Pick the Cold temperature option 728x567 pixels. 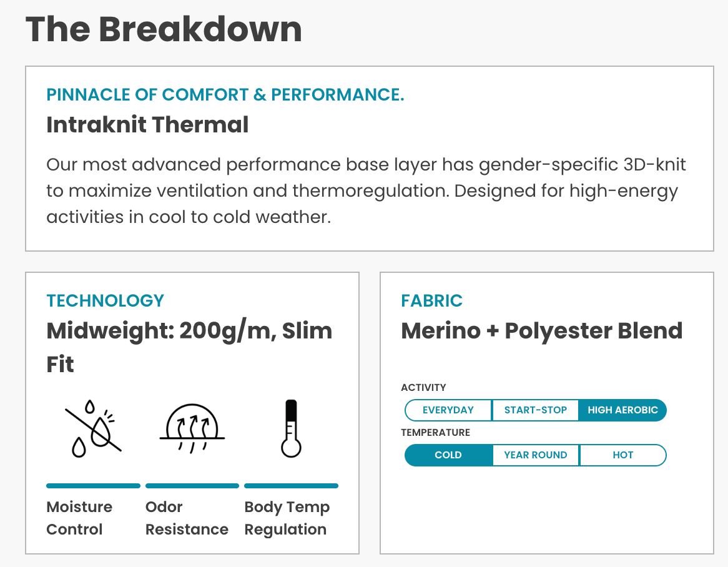coord(448,455)
